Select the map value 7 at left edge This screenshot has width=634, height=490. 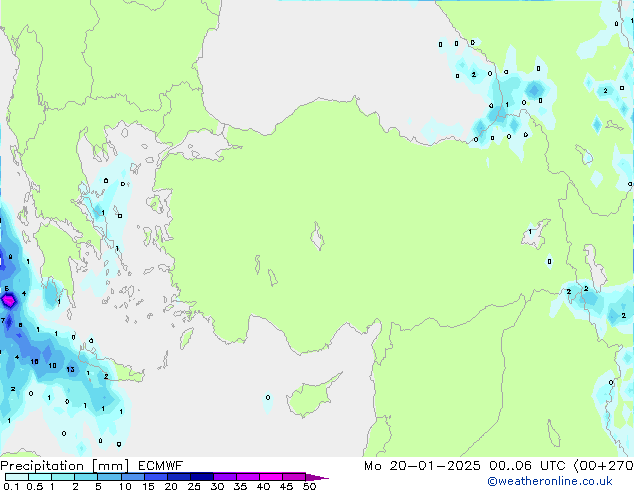point(3,320)
